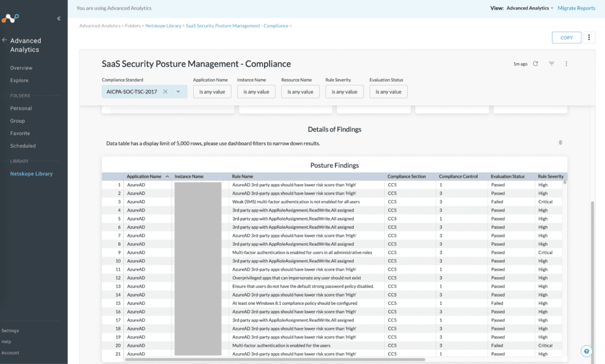Open the Application Name filter
The height and width of the screenshot is (364, 605).
click(x=212, y=92)
